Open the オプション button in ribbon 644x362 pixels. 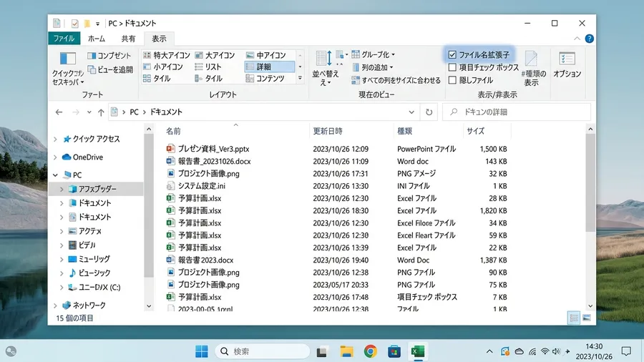[567, 65]
